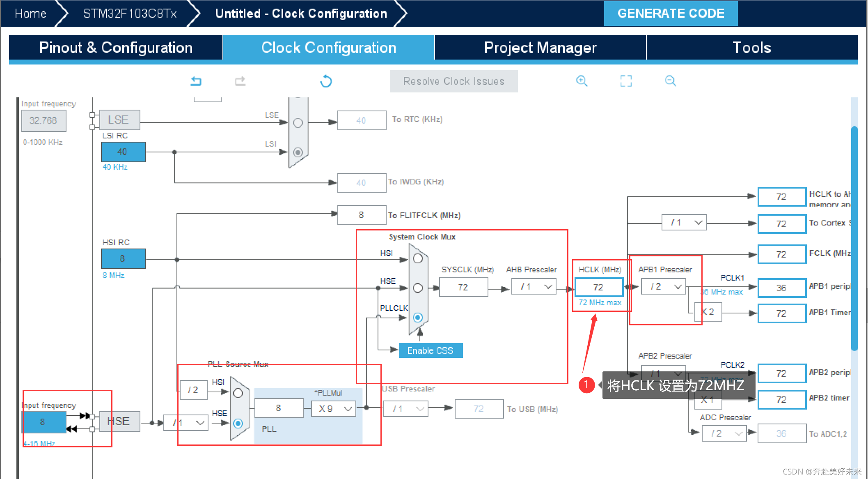The height and width of the screenshot is (479, 868).
Task: Click the '40 KHz' label under LSI
Action: click(115, 167)
